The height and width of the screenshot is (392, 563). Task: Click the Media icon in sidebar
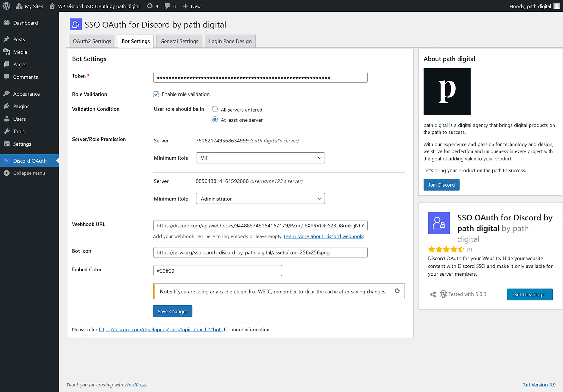pos(7,52)
